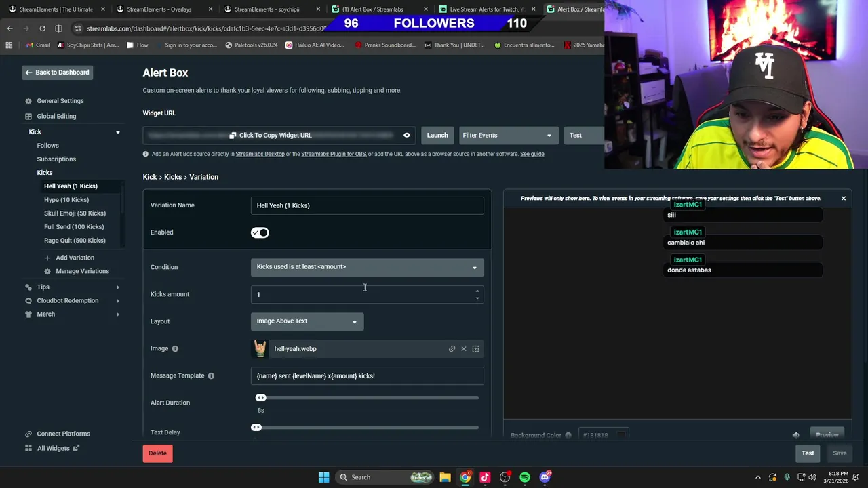Click the Launch button
Image resolution: width=868 pixels, height=488 pixels.
pos(437,136)
